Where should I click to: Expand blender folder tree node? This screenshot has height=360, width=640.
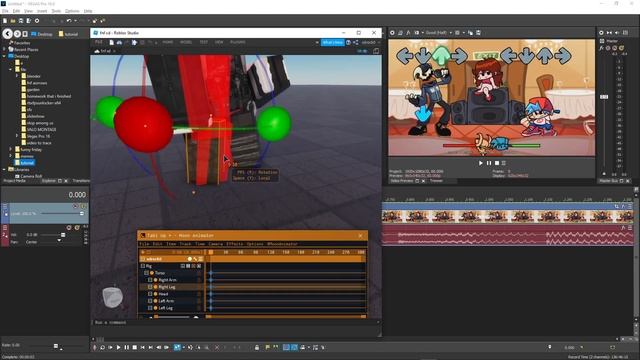17,76
